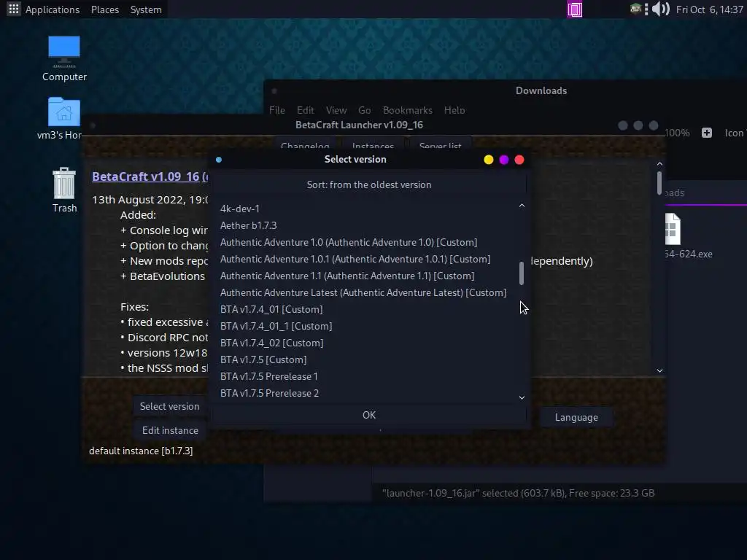
Task: Click the clock showing Fri Oct 6, 14:37
Action: tap(709, 9)
